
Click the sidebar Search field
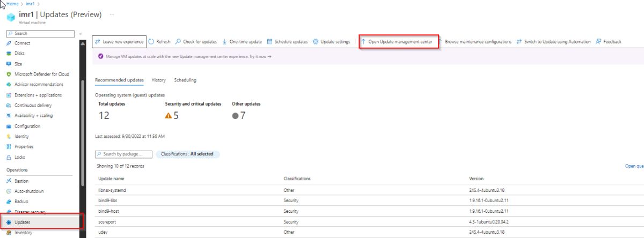40,34
